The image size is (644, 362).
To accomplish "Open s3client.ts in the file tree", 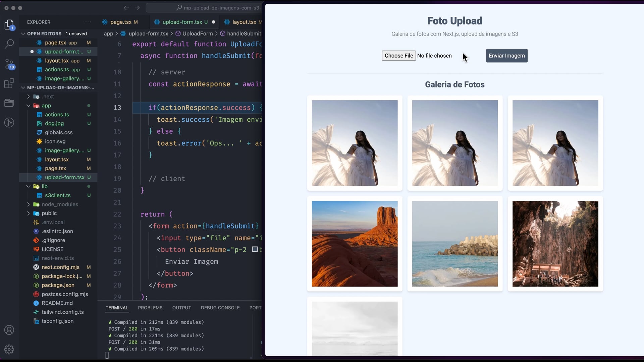I will [x=58, y=195].
